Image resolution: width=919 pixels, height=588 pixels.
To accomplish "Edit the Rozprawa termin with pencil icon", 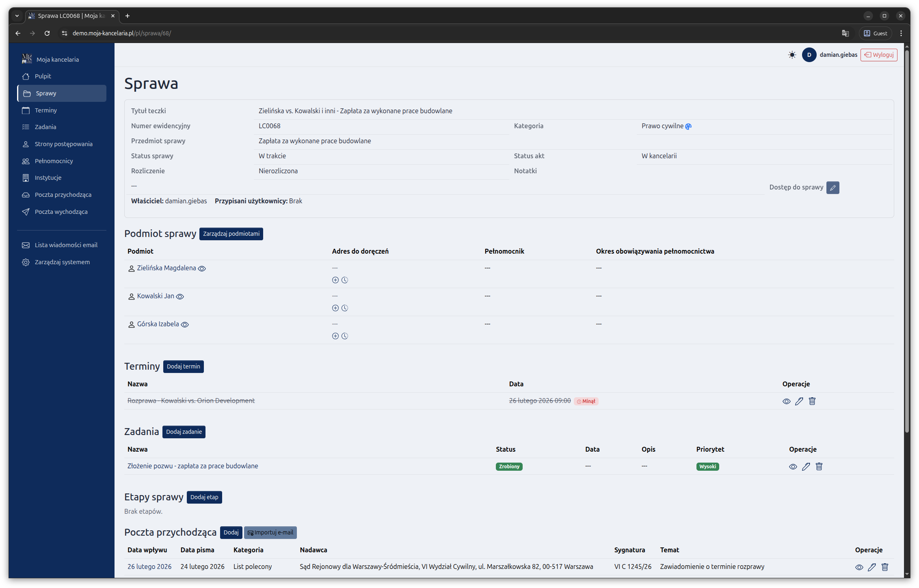I will (x=799, y=401).
